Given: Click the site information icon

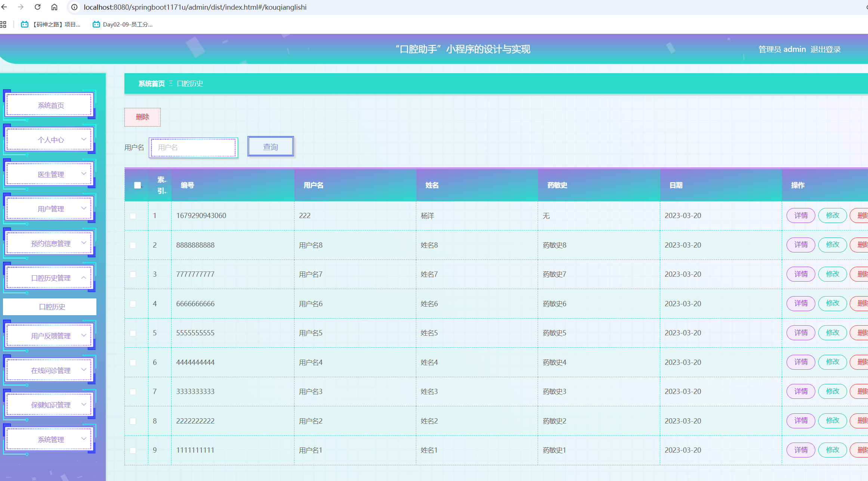Looking at the screenshot, I should [x=74, y=7].
